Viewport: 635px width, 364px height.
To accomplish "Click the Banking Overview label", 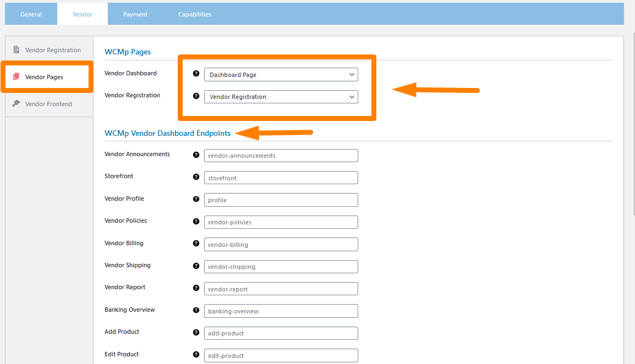I will [x=130, y=310].
